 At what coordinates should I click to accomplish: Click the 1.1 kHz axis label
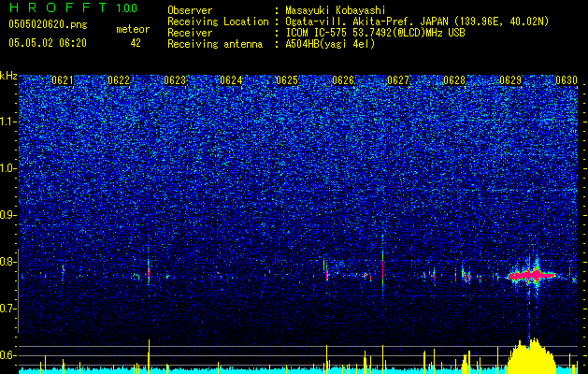coord(8,122)
